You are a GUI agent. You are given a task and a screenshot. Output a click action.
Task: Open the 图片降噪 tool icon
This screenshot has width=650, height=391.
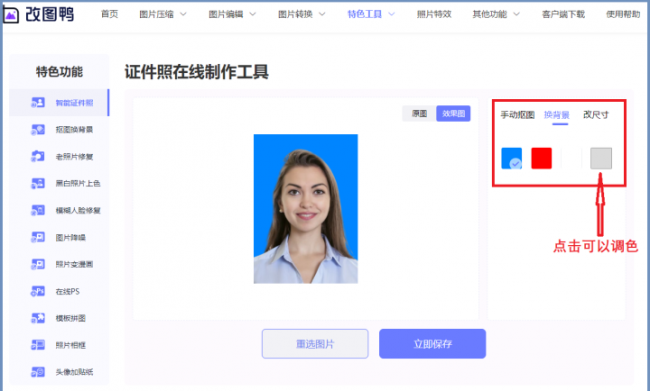38,237
